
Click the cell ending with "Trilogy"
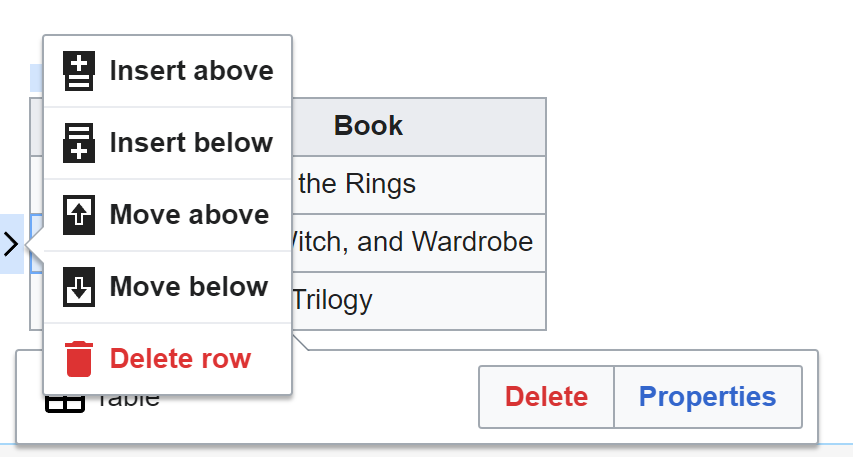click(419, 301)
